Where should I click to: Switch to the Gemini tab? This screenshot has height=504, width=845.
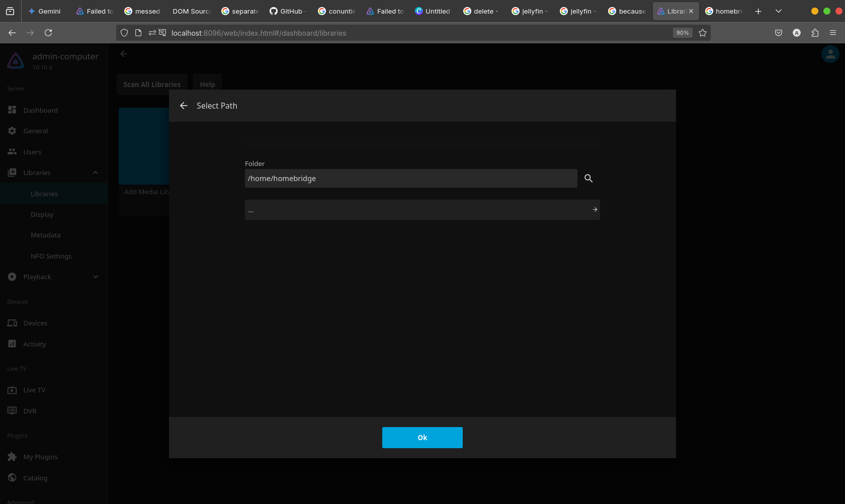(x=44, y=11)
